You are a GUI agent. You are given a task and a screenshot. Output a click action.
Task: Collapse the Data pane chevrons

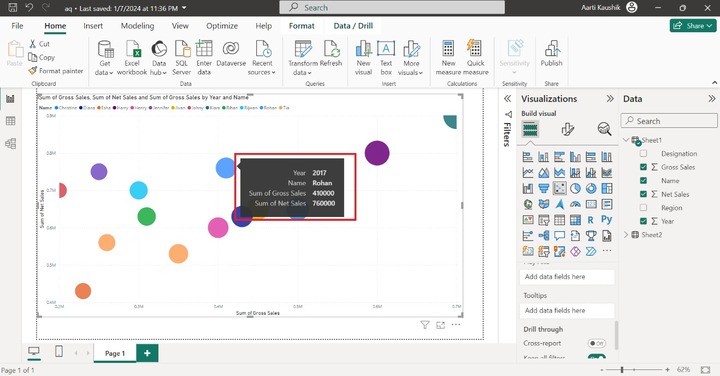(x=711, y=99)
